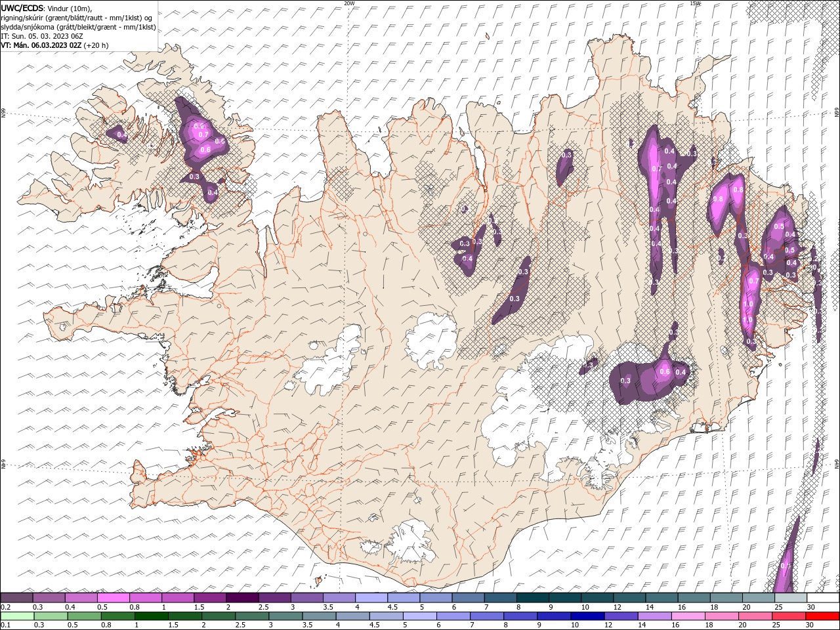Click the 'slydda/snjókoma' legend description line
Viewport: 840px width, 630px height.
[78, 27]
